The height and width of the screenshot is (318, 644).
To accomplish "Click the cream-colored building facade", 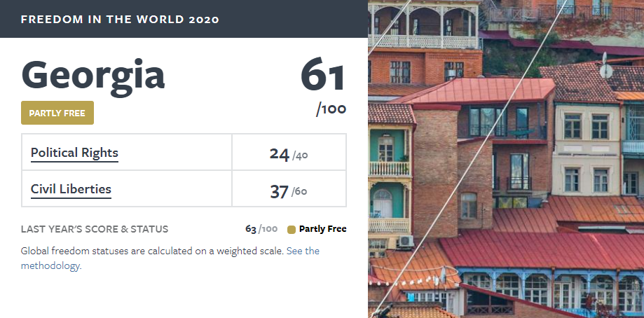I will [586, 148].
